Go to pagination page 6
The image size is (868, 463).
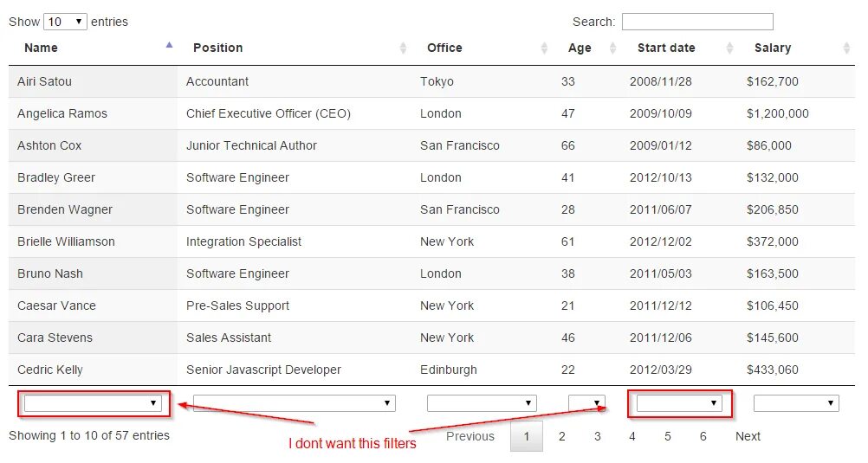[x=703, y=436]
